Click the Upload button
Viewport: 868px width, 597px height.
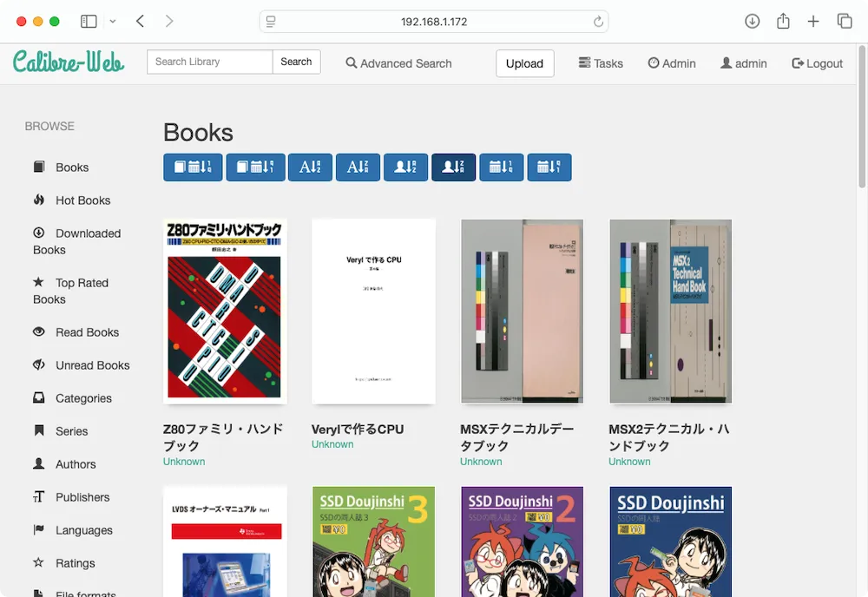coord(525,63)
